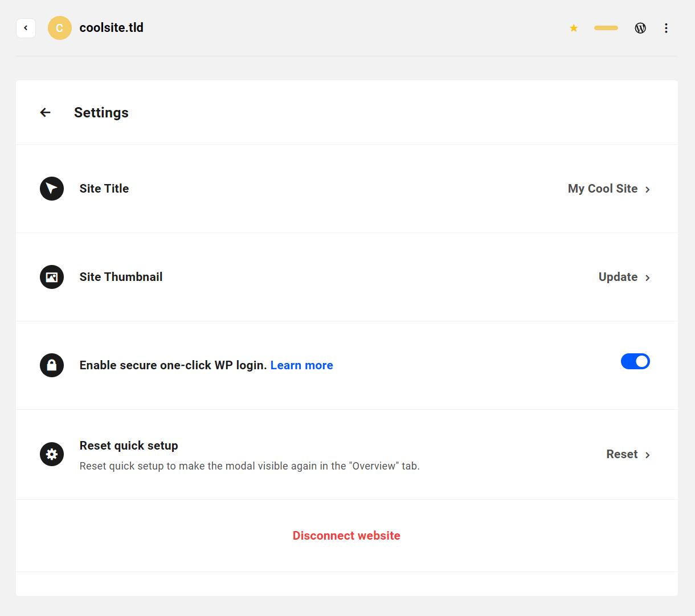Image resolution: width=695 pixels, height=616 pixels.
Task: Click the yellow color label bar
Action: 606,28
